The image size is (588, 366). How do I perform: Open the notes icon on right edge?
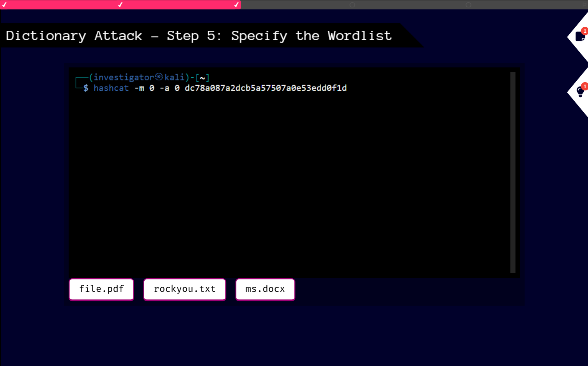pos(579,37)
